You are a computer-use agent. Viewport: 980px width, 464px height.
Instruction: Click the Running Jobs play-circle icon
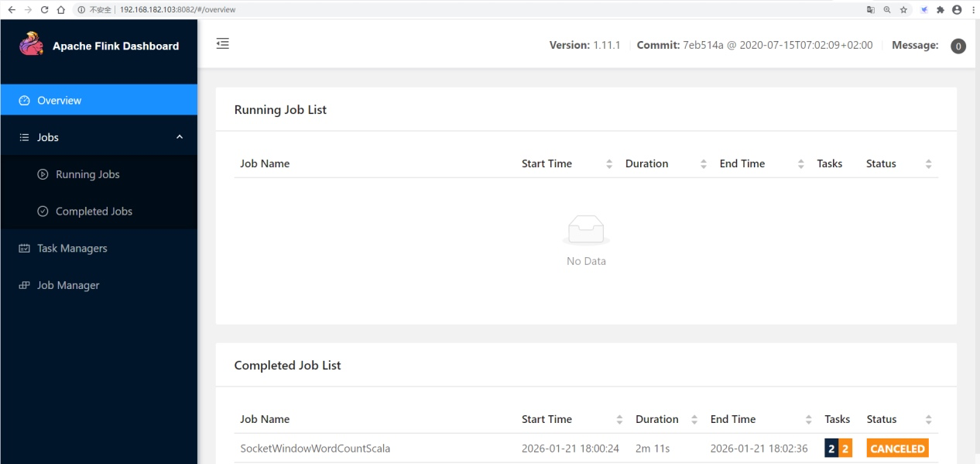(x=43, y=174)
